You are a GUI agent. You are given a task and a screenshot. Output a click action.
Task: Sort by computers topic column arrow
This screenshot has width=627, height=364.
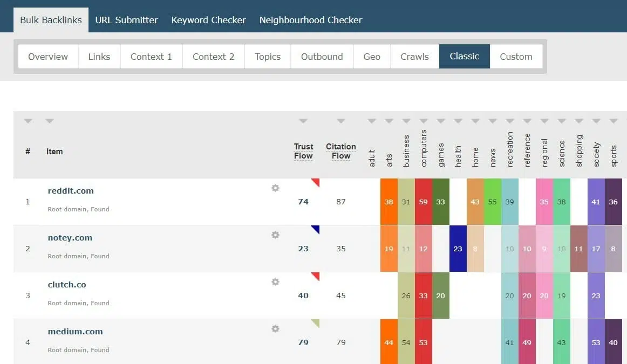424,121
